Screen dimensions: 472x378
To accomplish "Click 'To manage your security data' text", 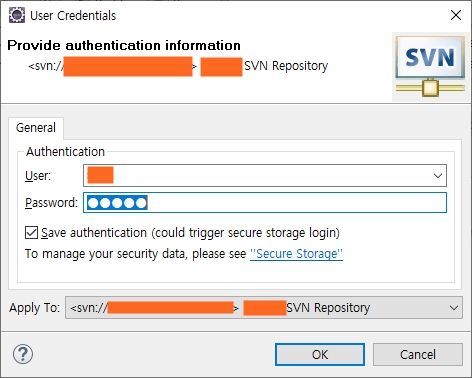I will [x=105, y=254].
